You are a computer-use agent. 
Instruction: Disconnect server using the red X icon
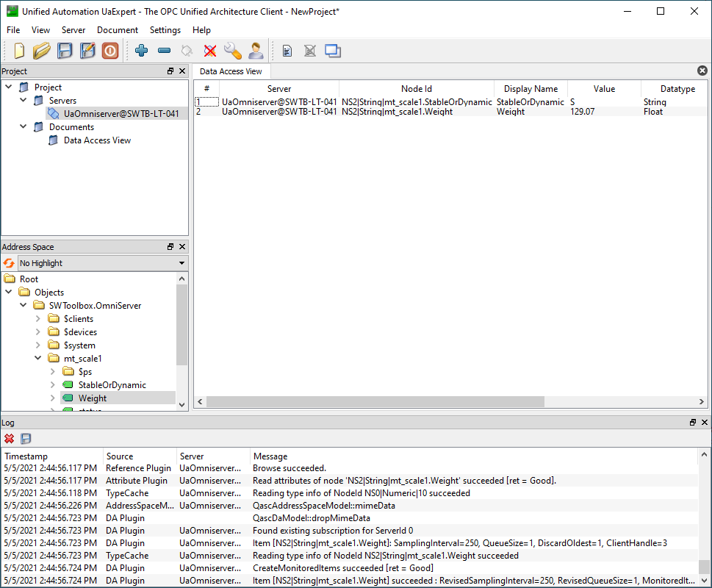209,51
